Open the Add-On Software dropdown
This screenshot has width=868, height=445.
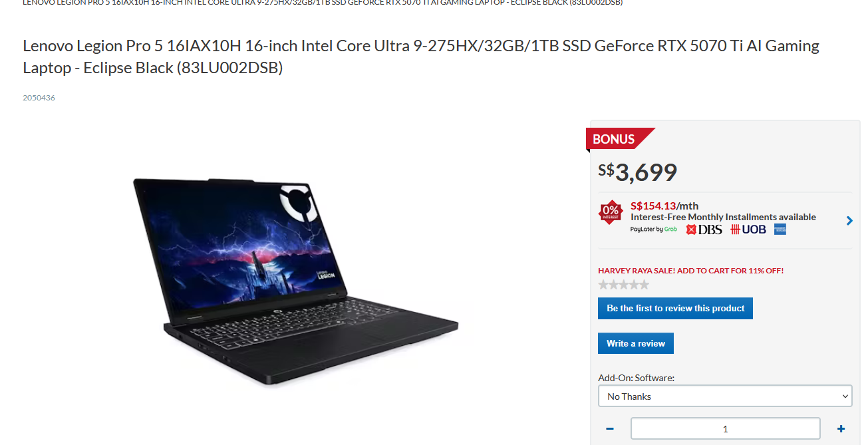coord(725,396)
